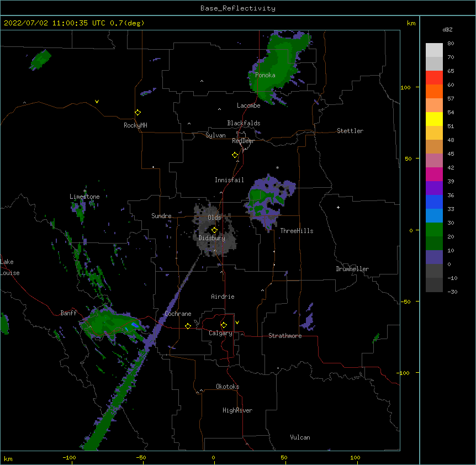
Task: Select the HighRiver label
Action: tap(237, 410)
